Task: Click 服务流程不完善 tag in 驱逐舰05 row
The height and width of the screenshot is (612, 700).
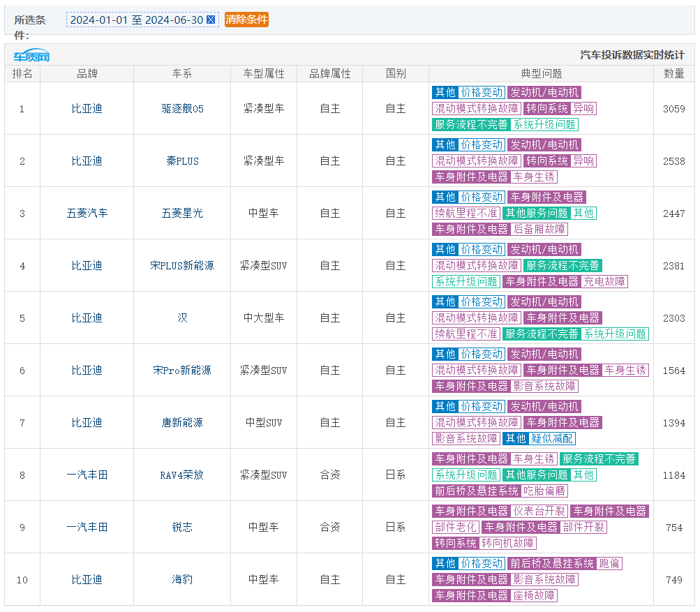Action: tap(471, 124)
